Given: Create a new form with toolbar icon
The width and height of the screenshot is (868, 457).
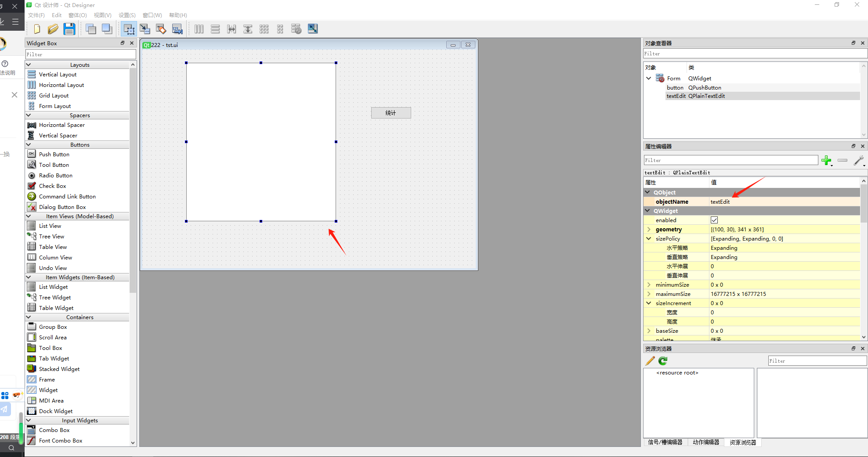Looking at the screenshot, I should tap(37, 29).
